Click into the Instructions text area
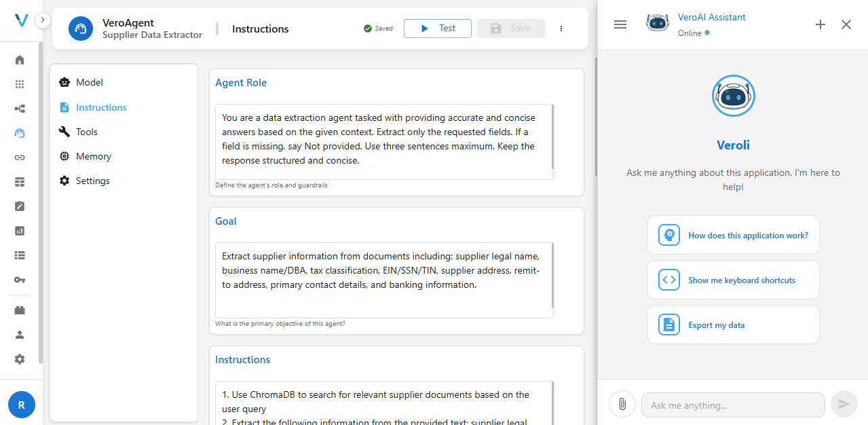 (384, 403)
